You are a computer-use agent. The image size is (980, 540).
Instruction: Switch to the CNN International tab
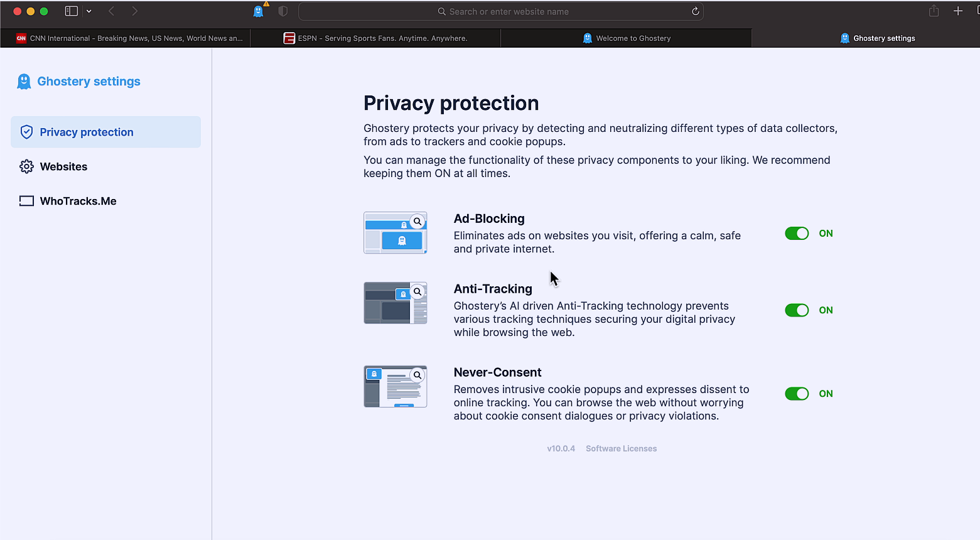125,38
